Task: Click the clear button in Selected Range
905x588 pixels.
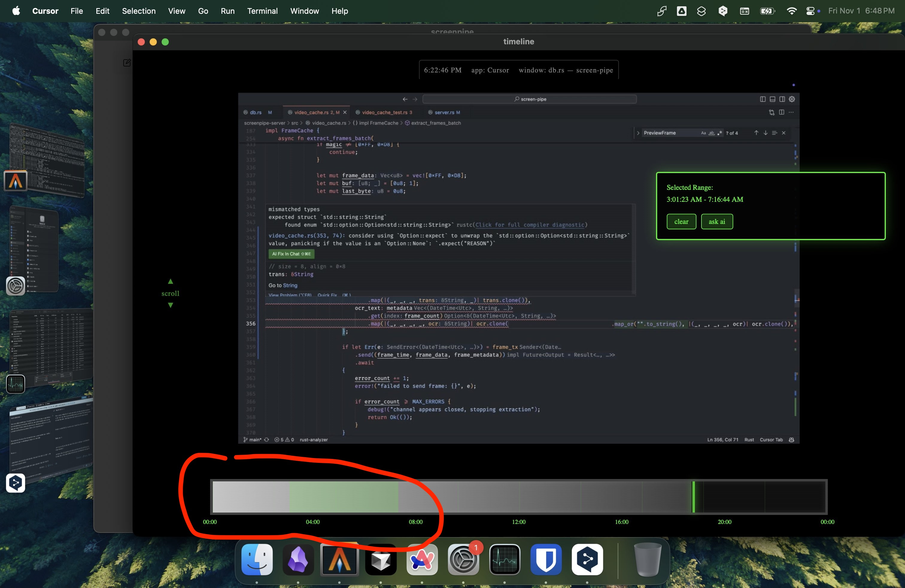Action: (681, 221)
